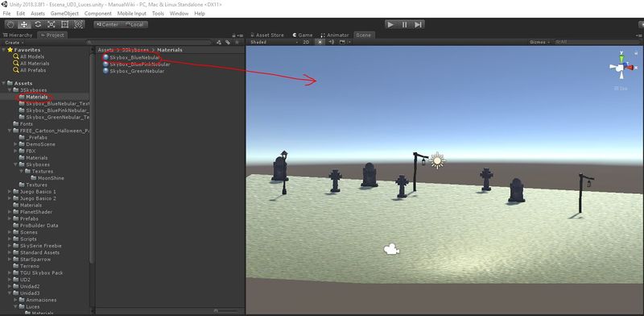
Task: Select the Rect transform tool
Action: coord(65,25)
